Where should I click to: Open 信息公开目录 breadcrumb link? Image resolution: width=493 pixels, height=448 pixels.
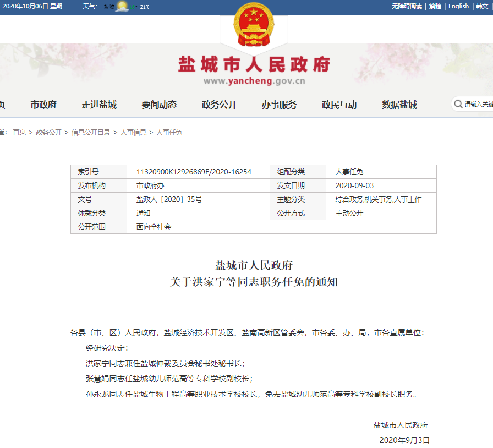pyautogui.click(x=91, y=133)
